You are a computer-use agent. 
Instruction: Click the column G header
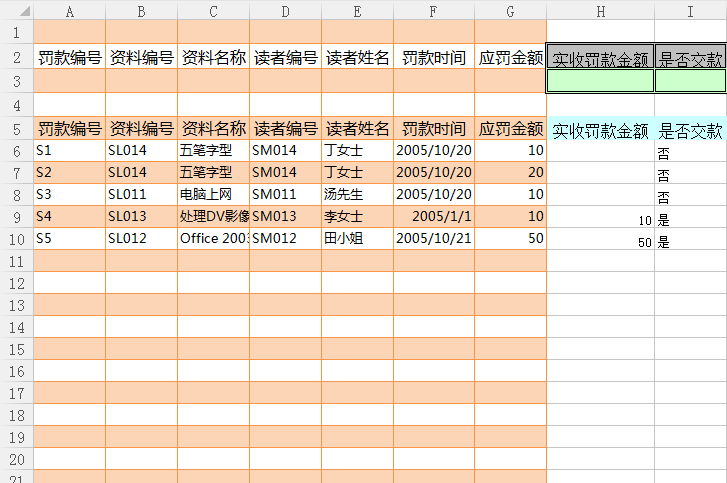[x=510, y=10]
